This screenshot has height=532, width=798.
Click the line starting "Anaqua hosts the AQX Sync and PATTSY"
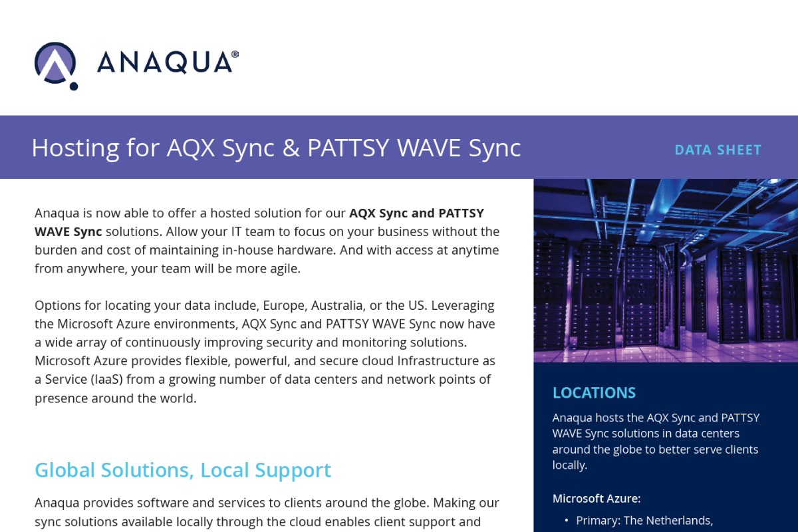tap(656, 418)
